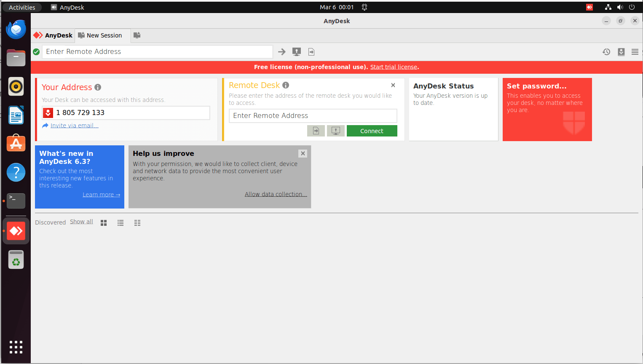The width and height of the screenshot is (643, 364).
Task: Click the connect arrow beside the top address bar
Action: pyautogui.click(x=282, y=52)
